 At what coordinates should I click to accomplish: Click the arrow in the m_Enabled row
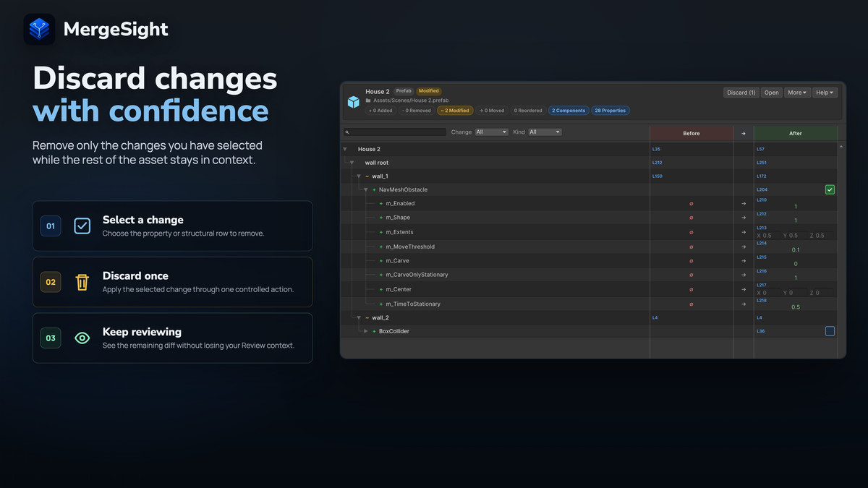pos(744,204)
